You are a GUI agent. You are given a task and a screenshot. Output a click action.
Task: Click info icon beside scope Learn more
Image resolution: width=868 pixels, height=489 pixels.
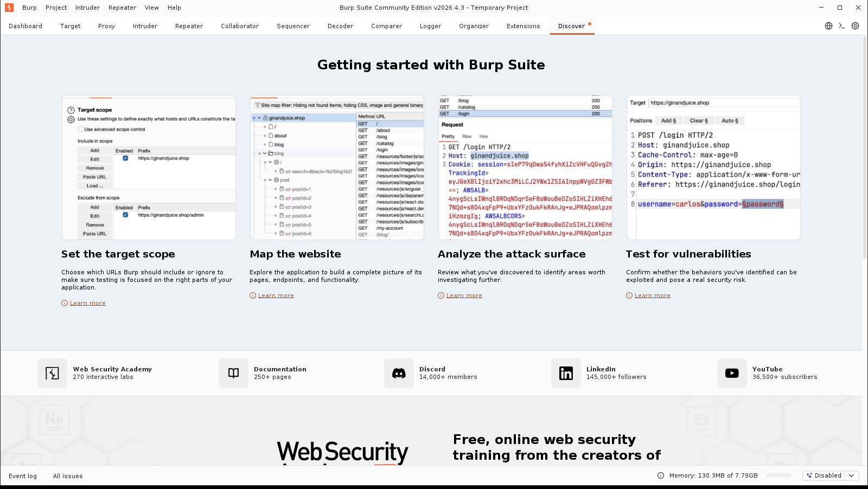pos(65,303)
